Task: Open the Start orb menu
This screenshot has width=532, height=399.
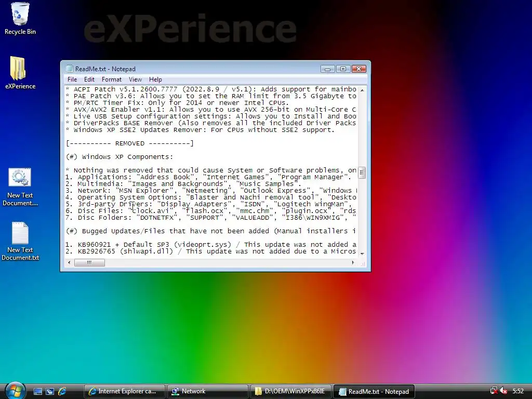Action: tap(15, 391)
